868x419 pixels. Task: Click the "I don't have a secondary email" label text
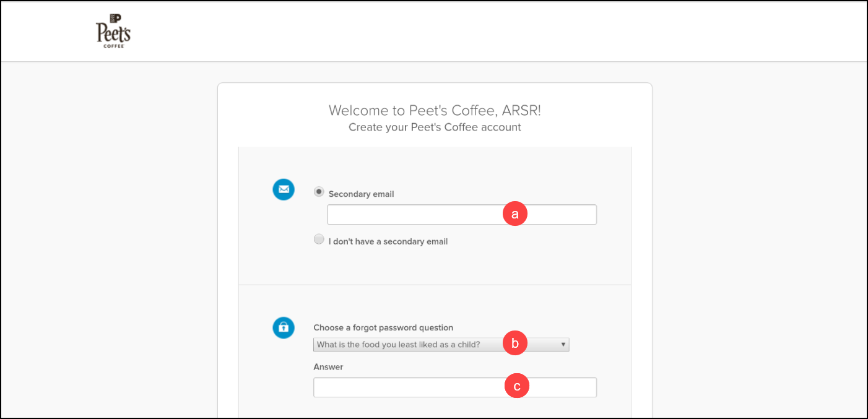pyautogui.click(x=388, y=241)
